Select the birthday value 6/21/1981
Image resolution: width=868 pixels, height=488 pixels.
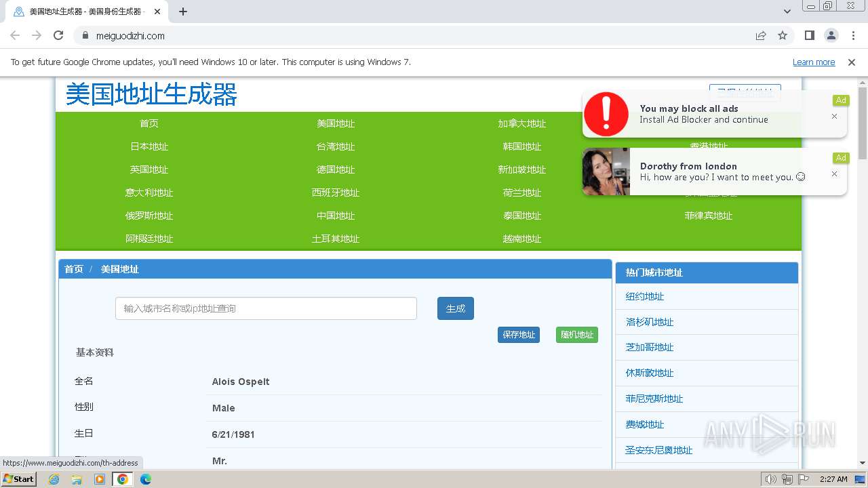pos(233,434)
